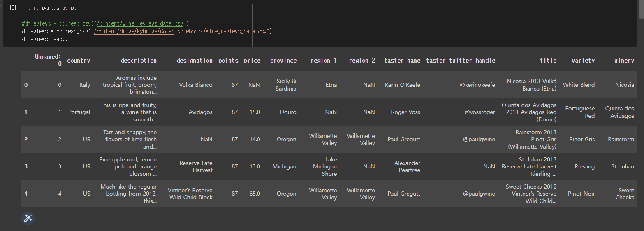Click description 'Much like the regular bottling'
644x231 pixels.
coord(128,194)
